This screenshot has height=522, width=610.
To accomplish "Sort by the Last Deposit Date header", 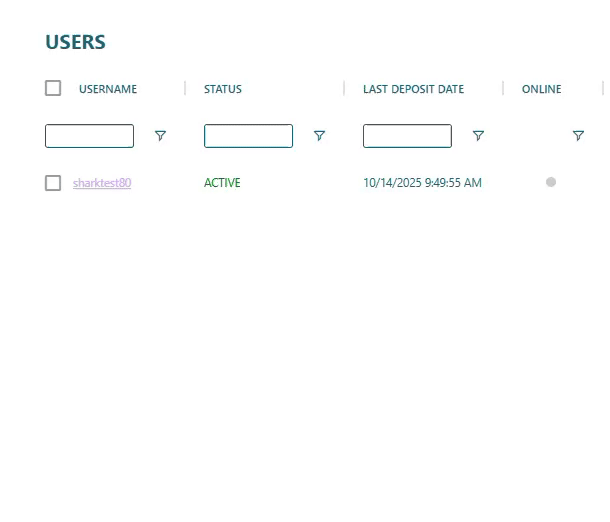I will coord(413,89).
